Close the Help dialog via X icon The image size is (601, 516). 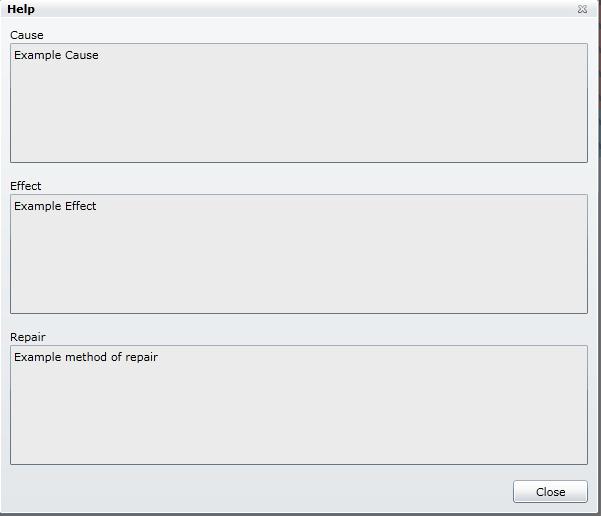tap(582, 9)
